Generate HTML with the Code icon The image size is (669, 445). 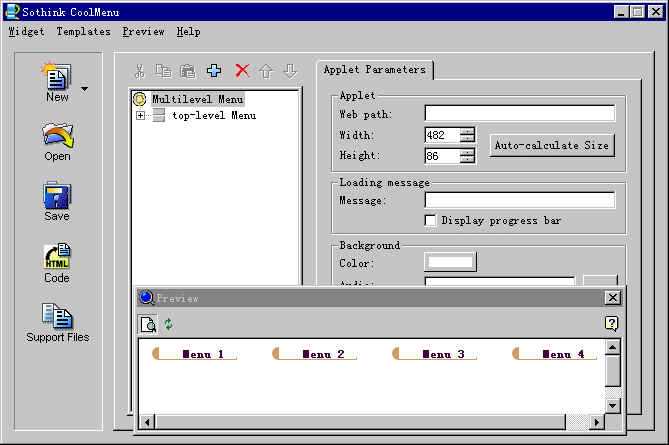pyautogui.click(x=57, y=262)
